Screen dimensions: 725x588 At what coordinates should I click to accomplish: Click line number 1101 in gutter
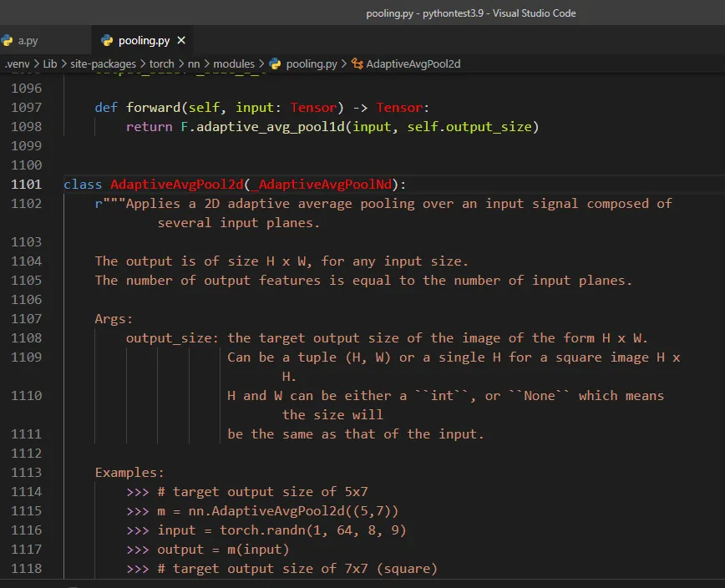[27, 185]
